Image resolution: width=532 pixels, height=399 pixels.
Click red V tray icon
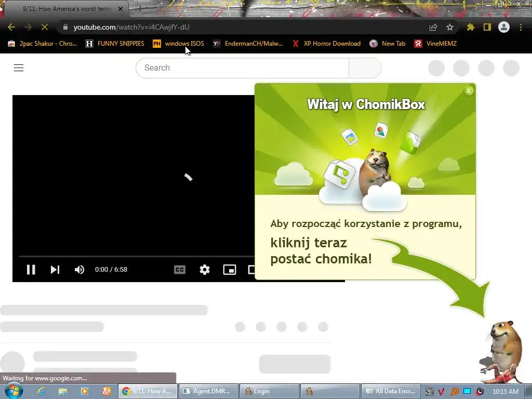click(x=441, y=392)
